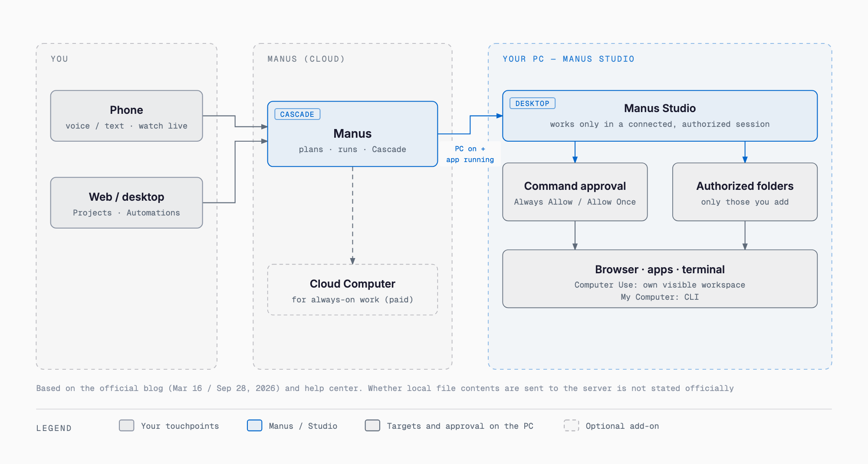Image resolution: width=868 pixels, height=464 pixels.
Task: Click the 'PC on + app running' label
Action: pos(470,154)
